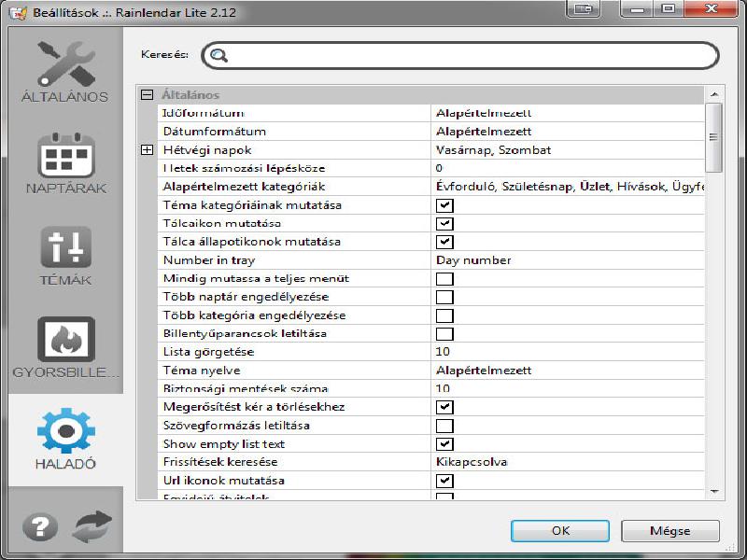Click into the Keresés search field

tap(460, 55)
